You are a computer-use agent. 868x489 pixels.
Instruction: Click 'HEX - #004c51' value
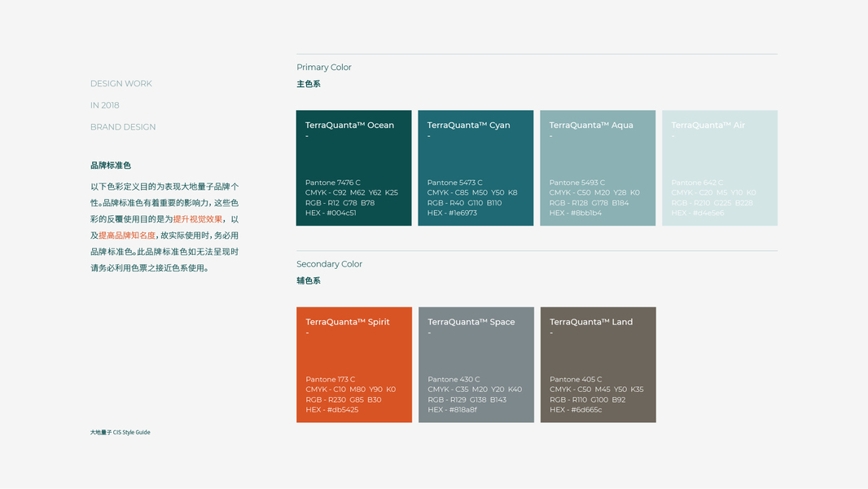click(331, 213)
